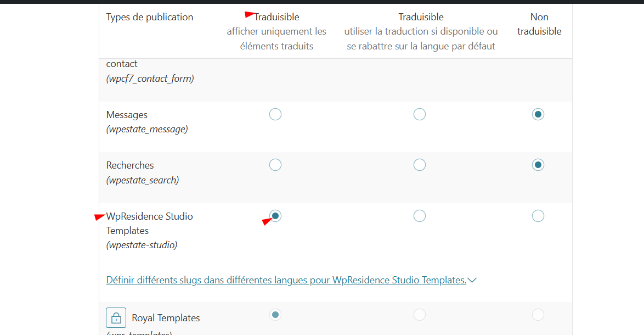Click the 'Types de publication' column header
644x335 pixels.
[150, 17]
